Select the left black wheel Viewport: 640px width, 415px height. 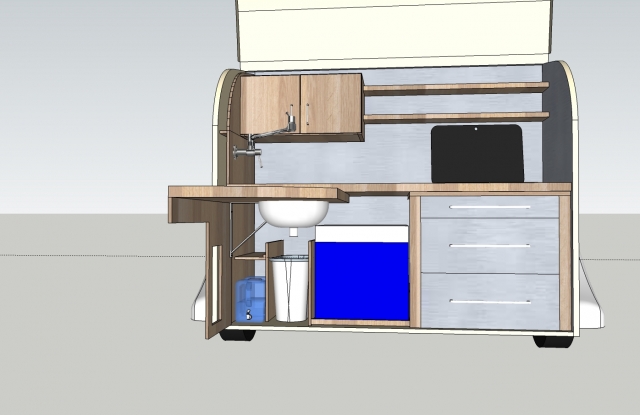[x=238, y=335]
